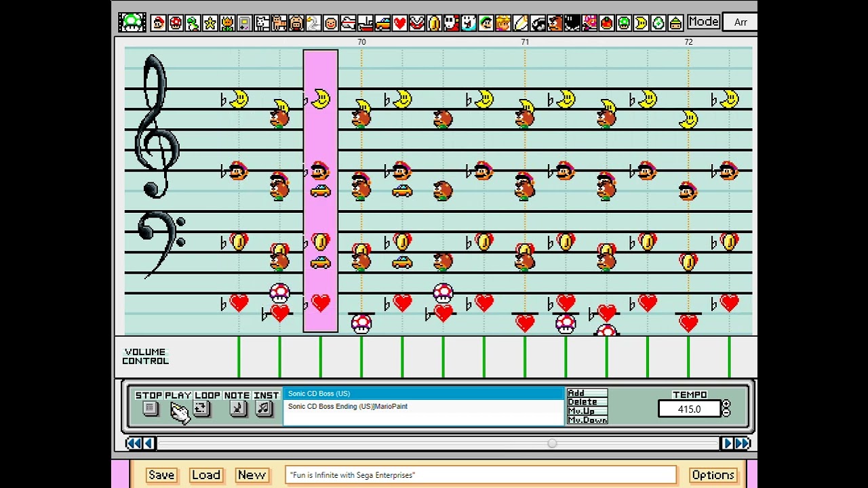The height and width of the screenshot is (488, 868).
Task: Select the black Chain Chomp instrument
Action: coord(572,23)
